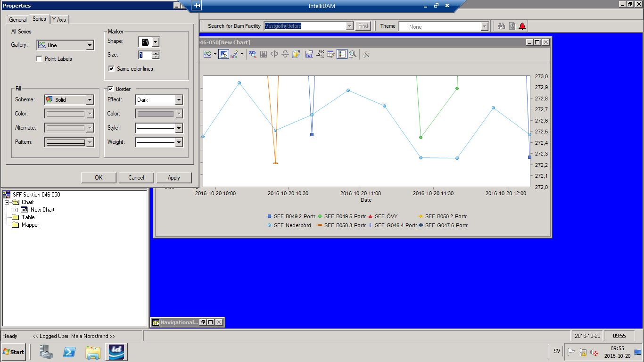Click the grayed rotate-around-Y-axis icon

(x=274, y=54)
